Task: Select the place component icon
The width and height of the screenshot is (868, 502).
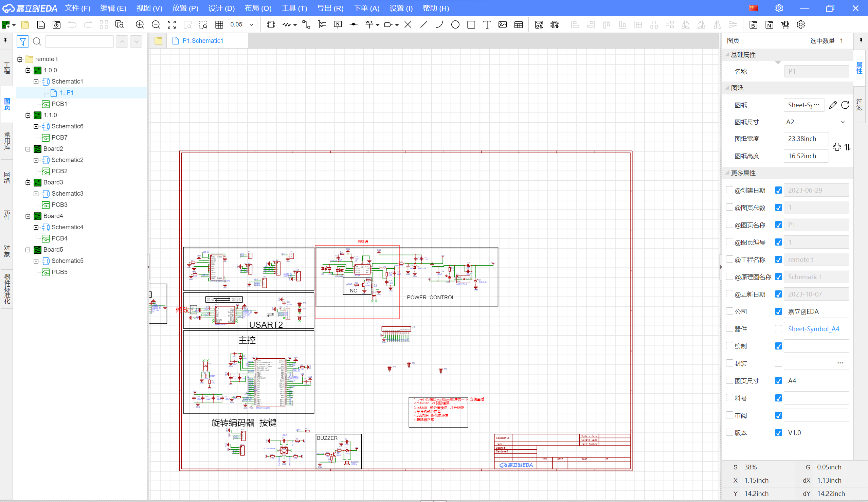Action: [x=271, y=24]
